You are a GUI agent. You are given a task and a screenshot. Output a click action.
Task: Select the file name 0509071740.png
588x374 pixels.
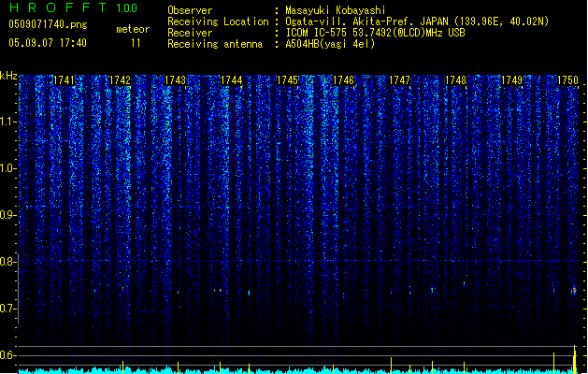pos(48,24)
